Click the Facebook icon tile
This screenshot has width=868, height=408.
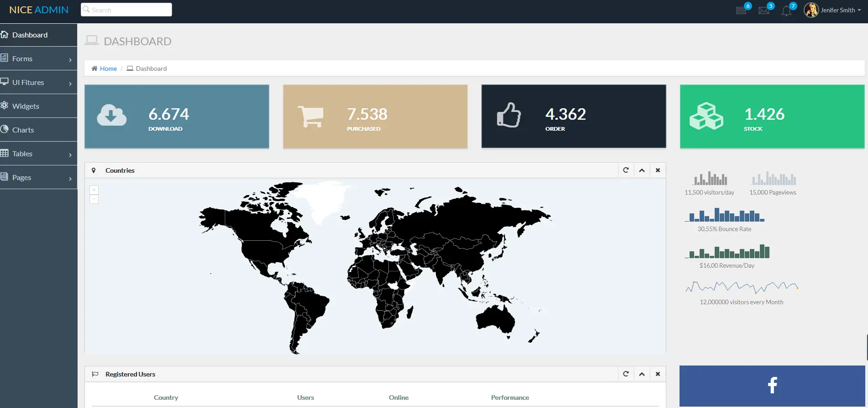pyautogui.click(x=772, y=385)
